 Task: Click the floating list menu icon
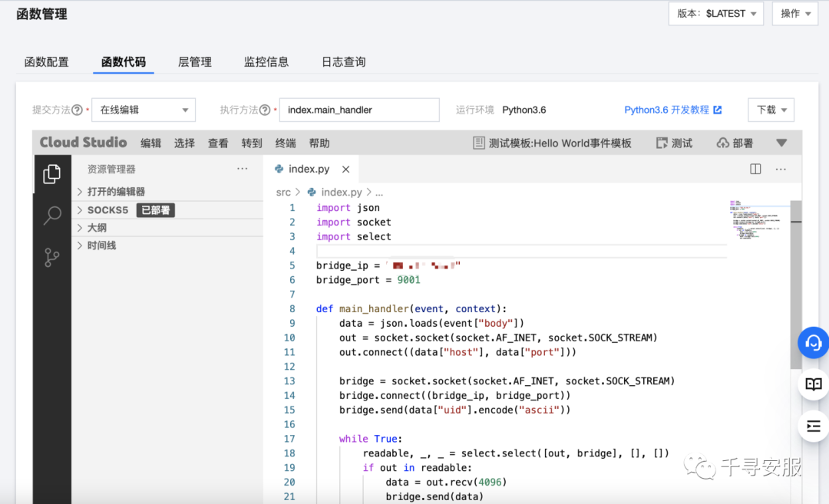(813, 426)
